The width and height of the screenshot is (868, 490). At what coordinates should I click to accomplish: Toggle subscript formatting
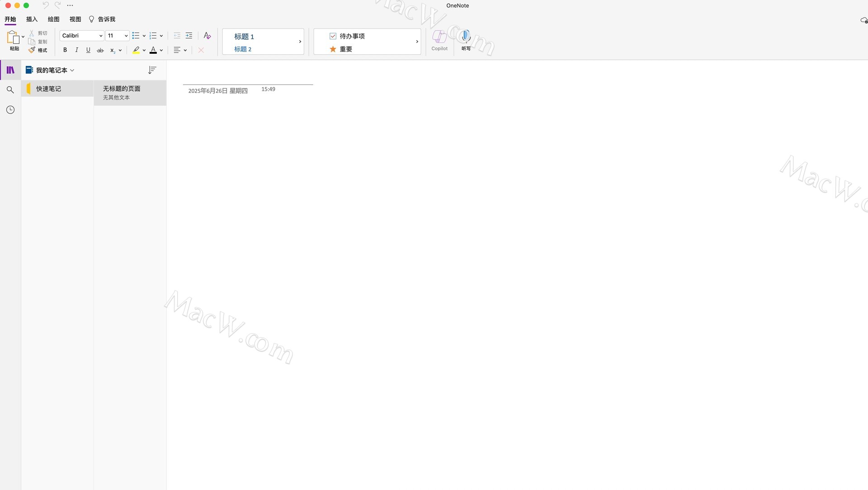(113, 50)
